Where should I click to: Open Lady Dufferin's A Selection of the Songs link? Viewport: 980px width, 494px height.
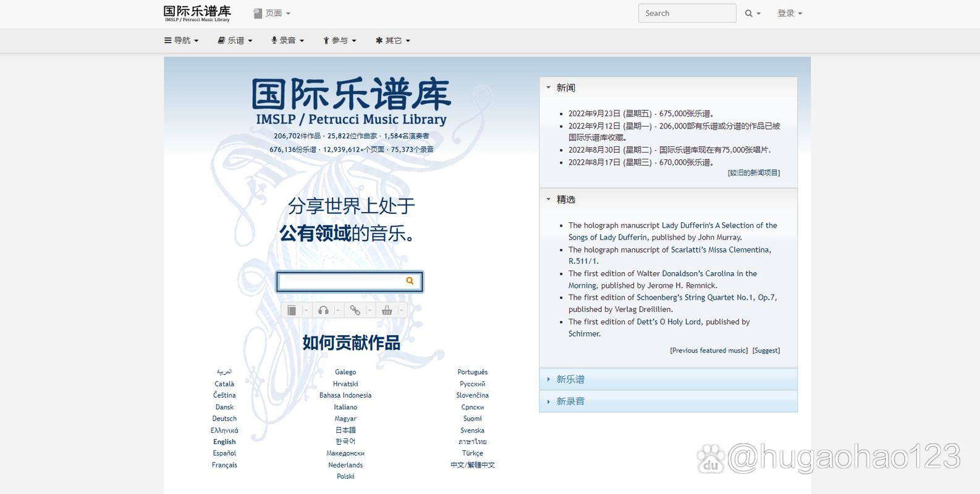pyautogui.click(x=673, y=231)
